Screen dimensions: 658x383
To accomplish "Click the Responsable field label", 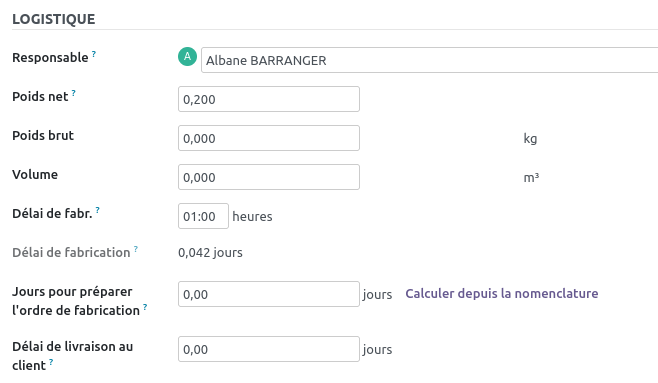I will tap(50, 57).
